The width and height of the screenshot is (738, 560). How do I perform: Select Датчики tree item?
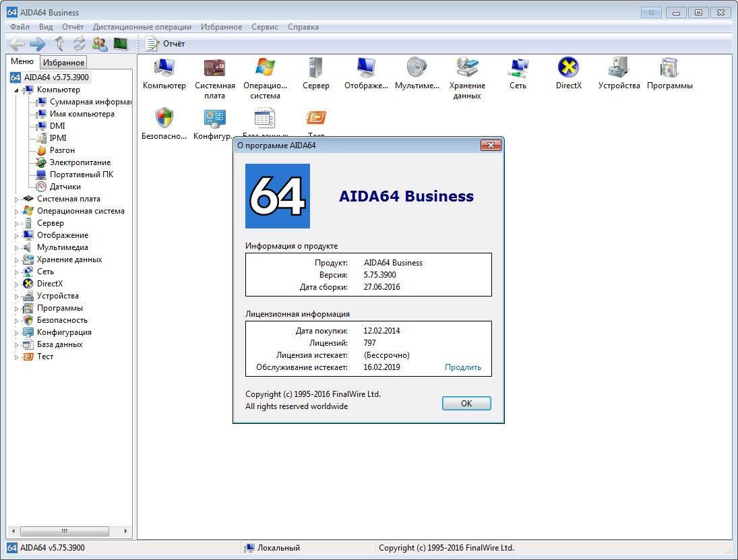[x=59, y=187]
